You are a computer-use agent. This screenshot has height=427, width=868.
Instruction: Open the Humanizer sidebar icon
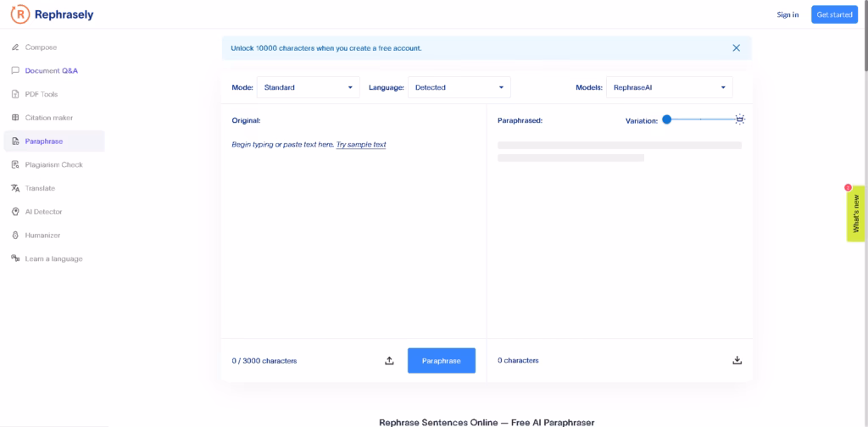tap(15, 235)
